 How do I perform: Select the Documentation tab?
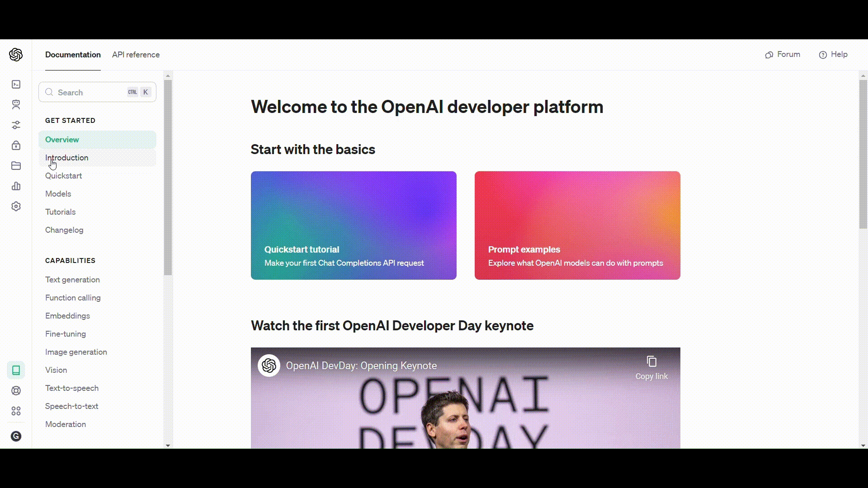coord(73,55)
